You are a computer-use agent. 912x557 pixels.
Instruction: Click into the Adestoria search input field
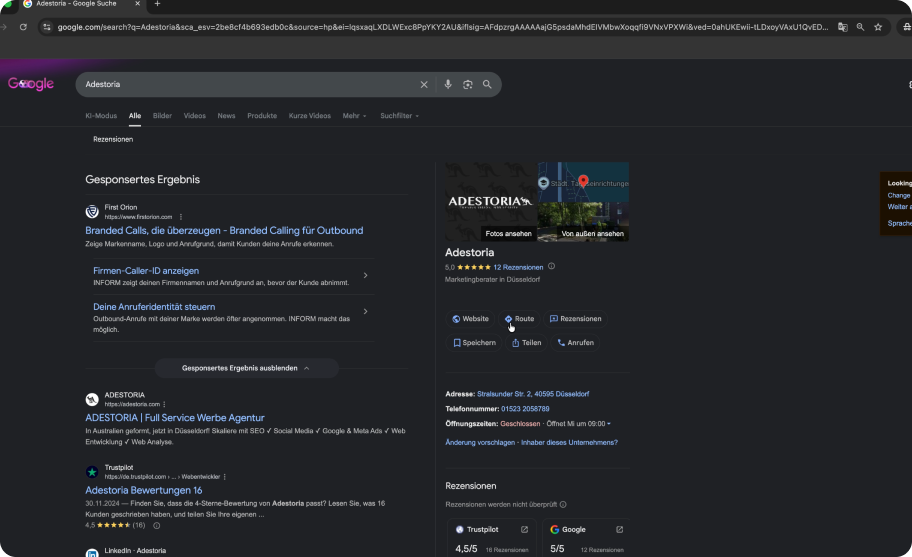[250, 84]
